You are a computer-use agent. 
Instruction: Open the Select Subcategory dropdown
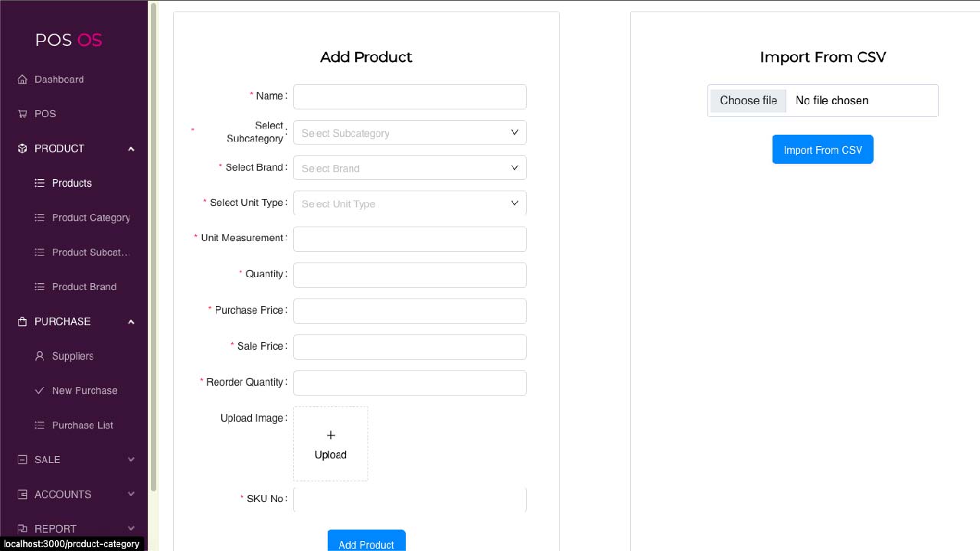tap(410, 132)
